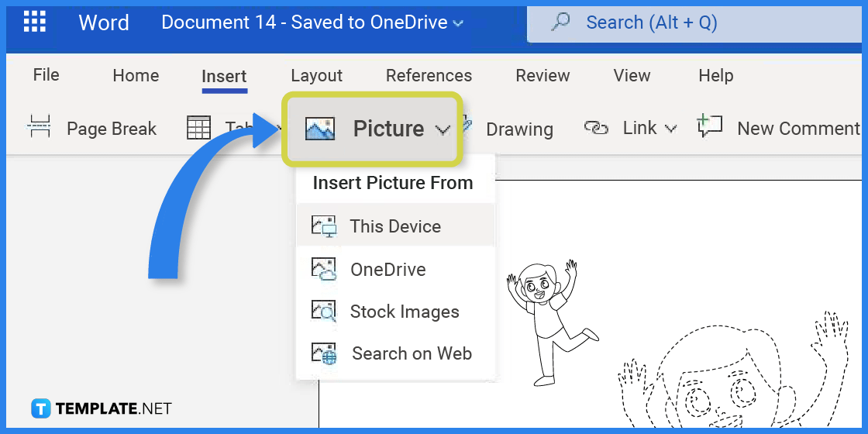The height and width of the screenshot is (434, 868).
Task: Switch to the Home tab
Action: click(x=136, y=75)
